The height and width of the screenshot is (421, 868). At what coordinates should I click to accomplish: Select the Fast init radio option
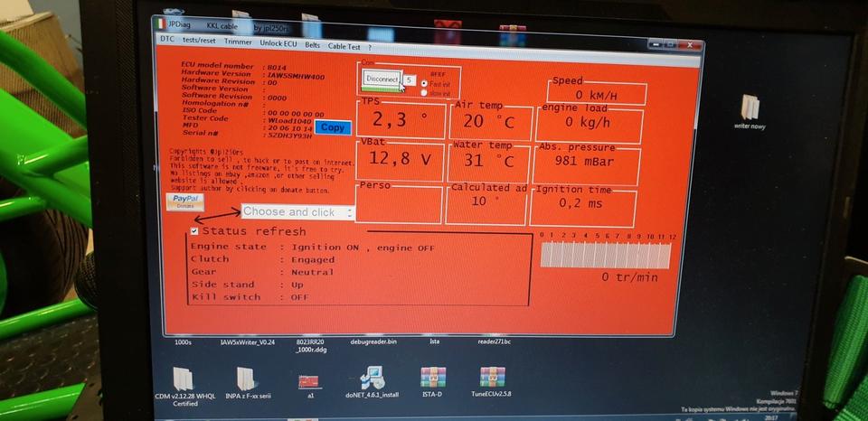[424, 83]
